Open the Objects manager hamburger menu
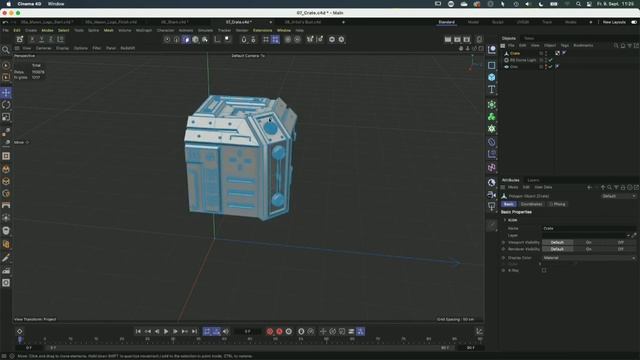The image size is (640, 360). pyautogui.click(x=503, y=46)
